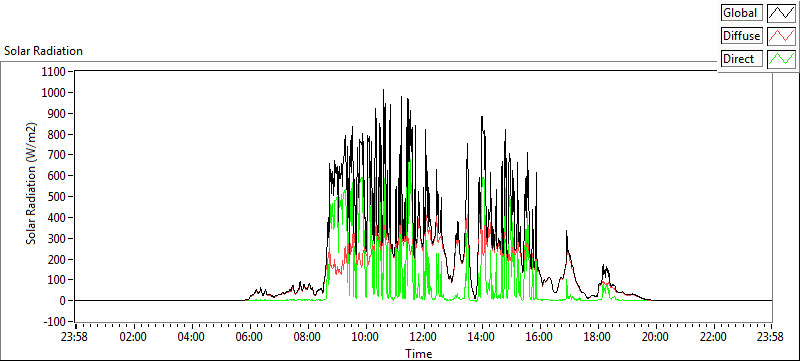The height and width of the screenshot is (361, 800).
Task: Click the first 23:58 x-axis start value
Action: pyautogui.click(x=75, y=337)
